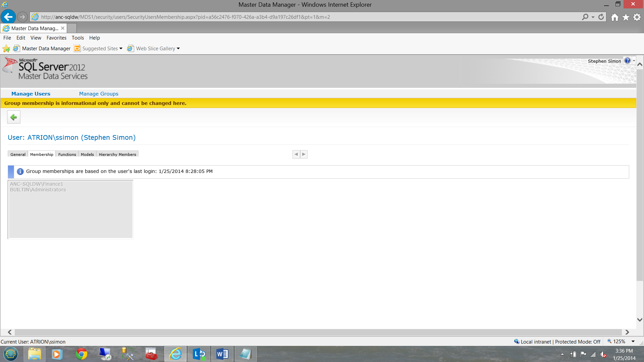This screenshot has width=644, height=362.
Task: Click the green back arrow button
Action: pos(14,117)
